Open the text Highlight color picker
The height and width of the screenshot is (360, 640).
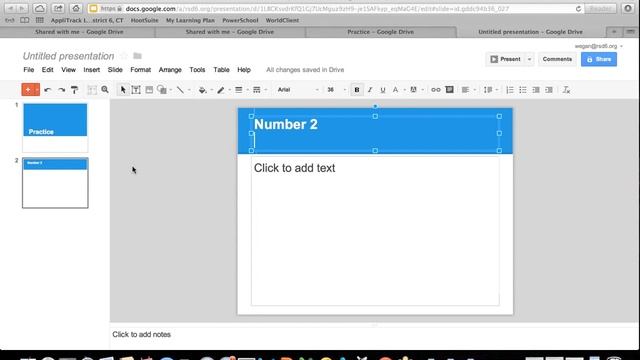(x=413, y=90)
